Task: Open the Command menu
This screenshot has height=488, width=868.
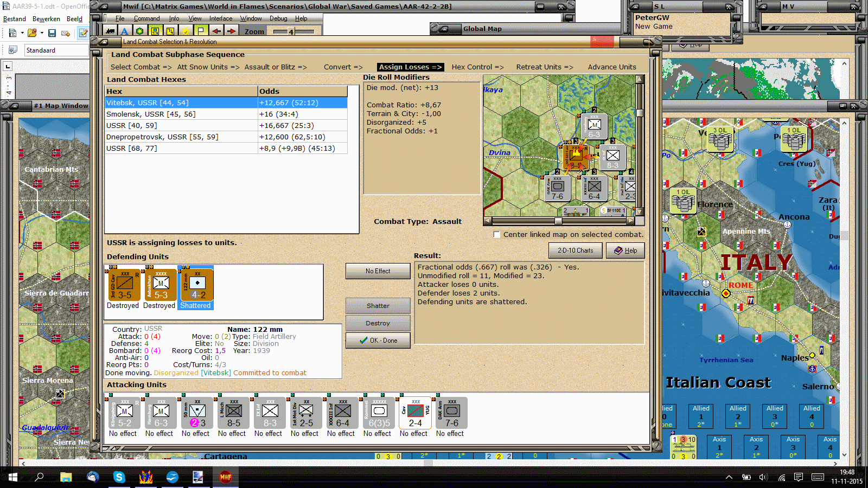Action: pyautogui.click(x=146, y=18)
